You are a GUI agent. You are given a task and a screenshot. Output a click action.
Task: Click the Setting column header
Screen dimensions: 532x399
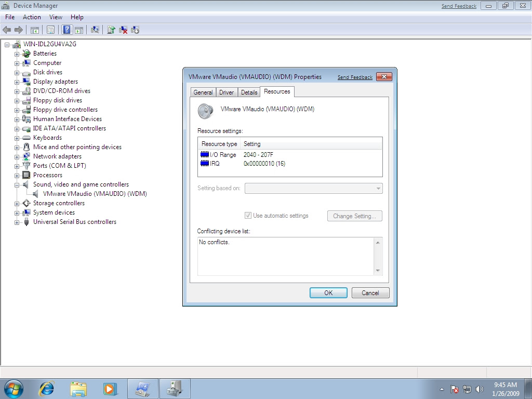(311, 144)
